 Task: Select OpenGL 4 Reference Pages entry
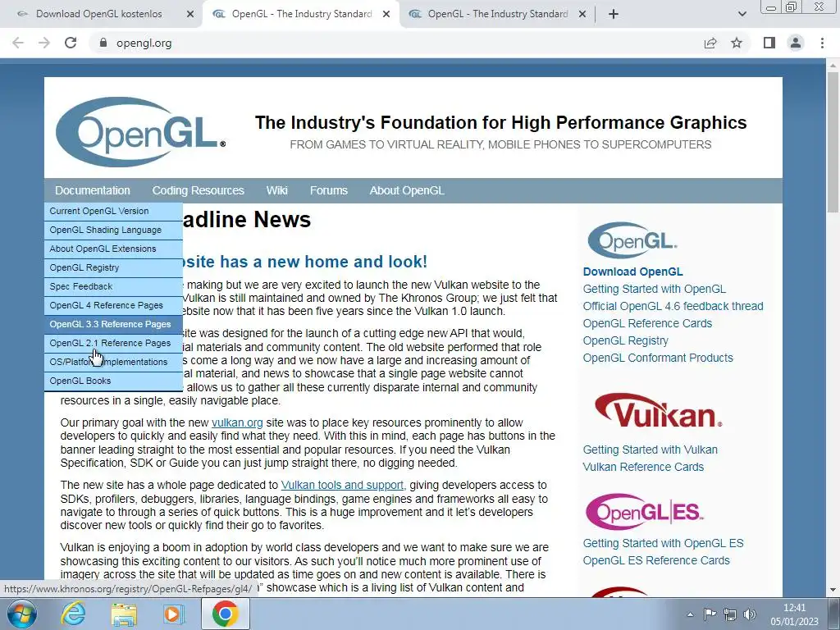point(113,305)
